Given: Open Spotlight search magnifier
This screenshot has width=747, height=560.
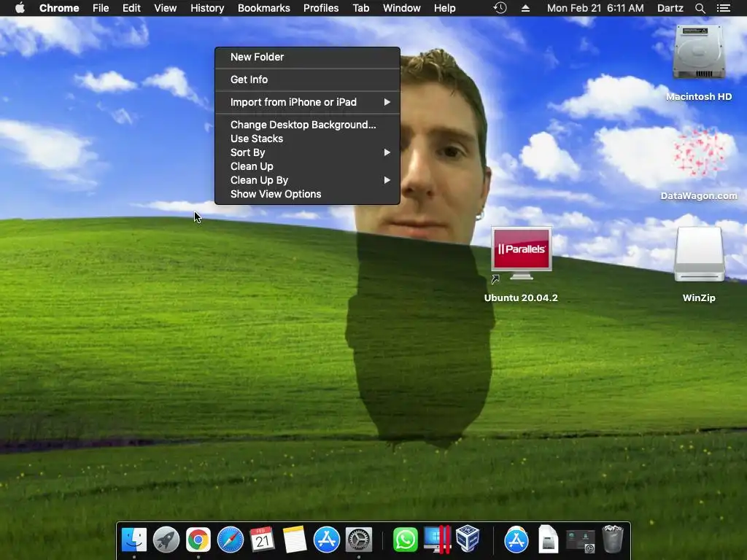Looking at the screenshot, I should point(700,8).
